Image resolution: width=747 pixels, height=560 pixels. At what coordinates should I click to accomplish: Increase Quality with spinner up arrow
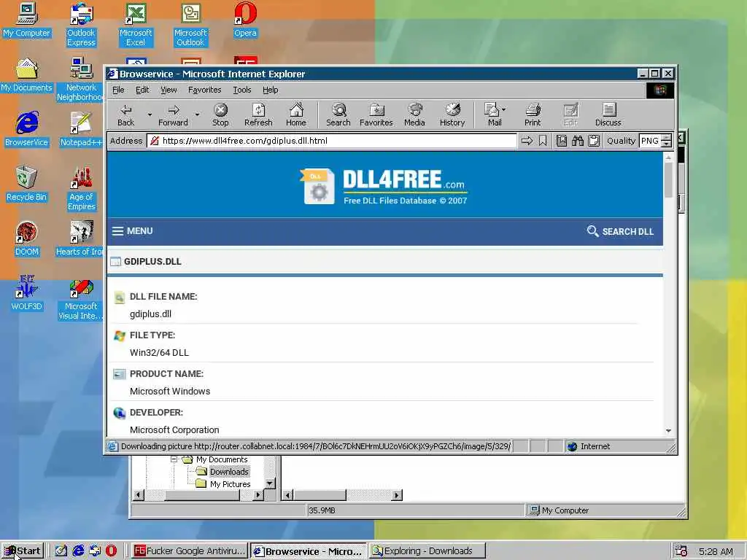667,138
